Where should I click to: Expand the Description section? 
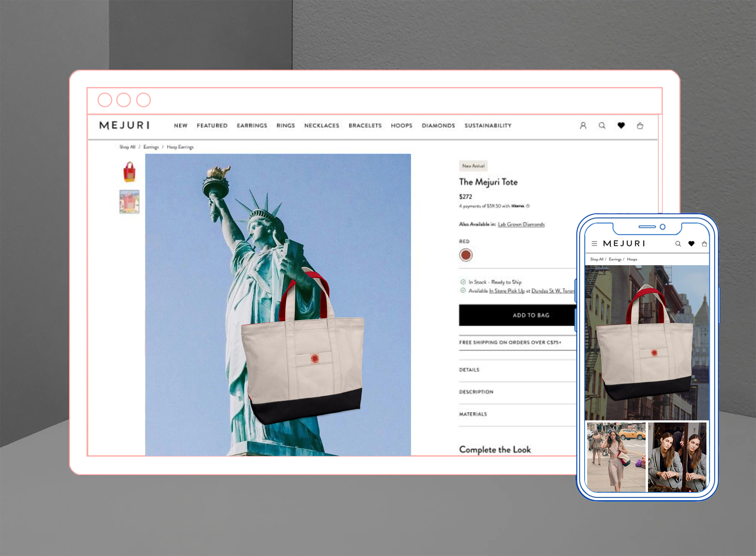point(476,392)
